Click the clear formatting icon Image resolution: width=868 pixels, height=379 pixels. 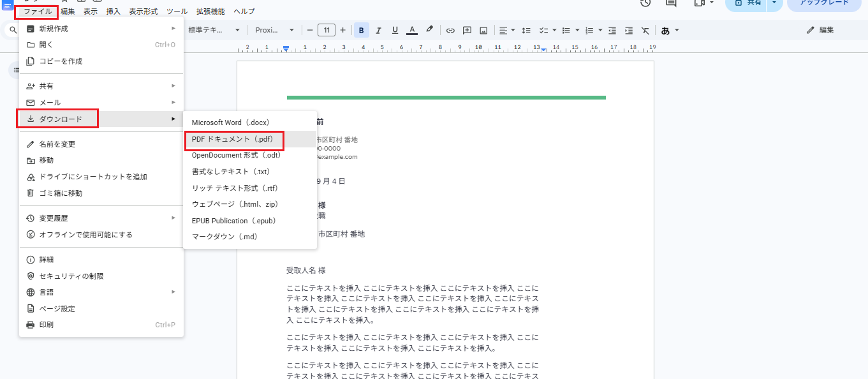pyautogui.click(x=645, y=30)
